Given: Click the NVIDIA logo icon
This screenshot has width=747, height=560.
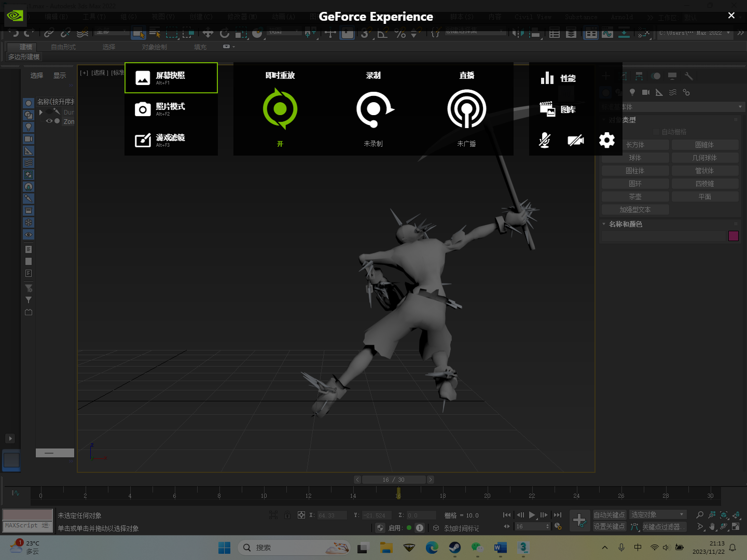Looking at the screenshot, I should pos(15,16).
